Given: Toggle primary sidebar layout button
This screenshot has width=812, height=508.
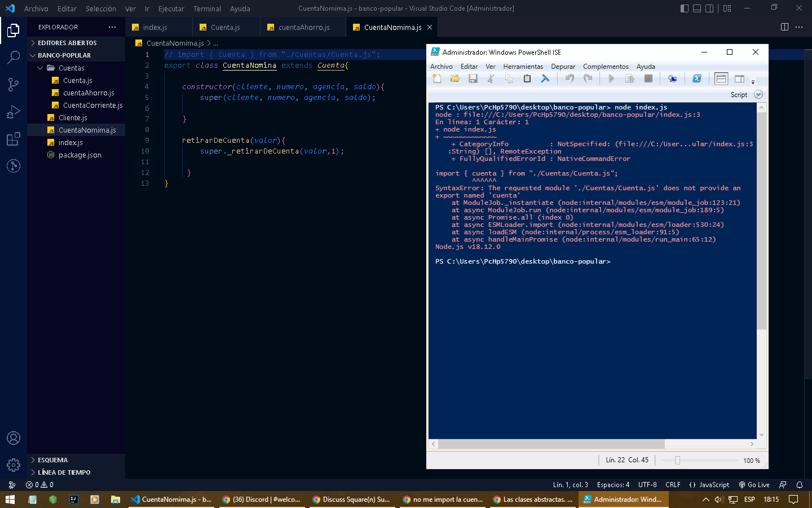Looking at the screenshot, I should 685,8.
